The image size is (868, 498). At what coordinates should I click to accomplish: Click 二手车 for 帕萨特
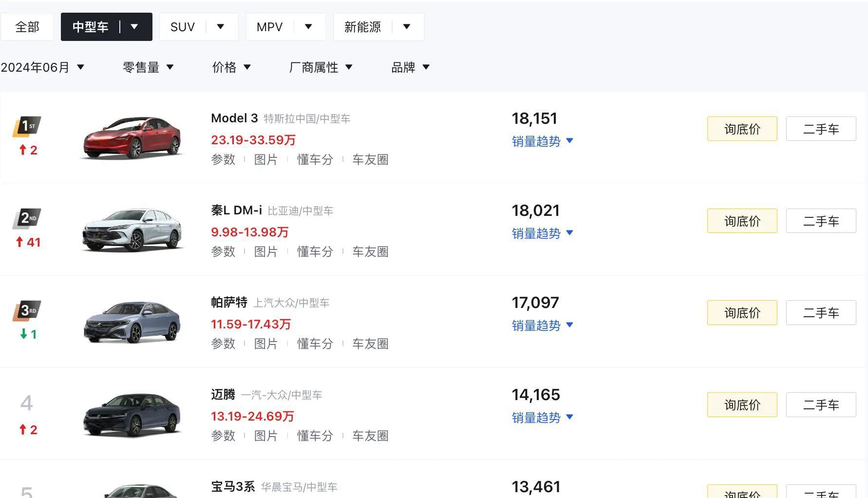[x=821, y=313]
